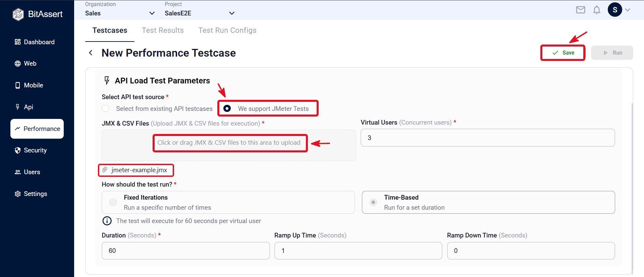The image size is (644, 277).
Task: Click the Run button
Action: [x=612, y=53]
